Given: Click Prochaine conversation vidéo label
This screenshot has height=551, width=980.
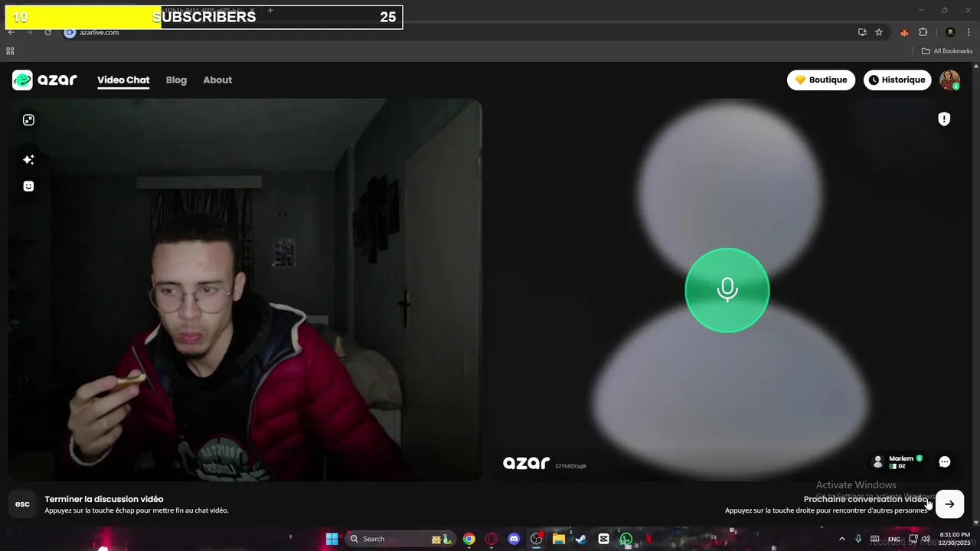Looking at the screenshot, I should point(865,499).
